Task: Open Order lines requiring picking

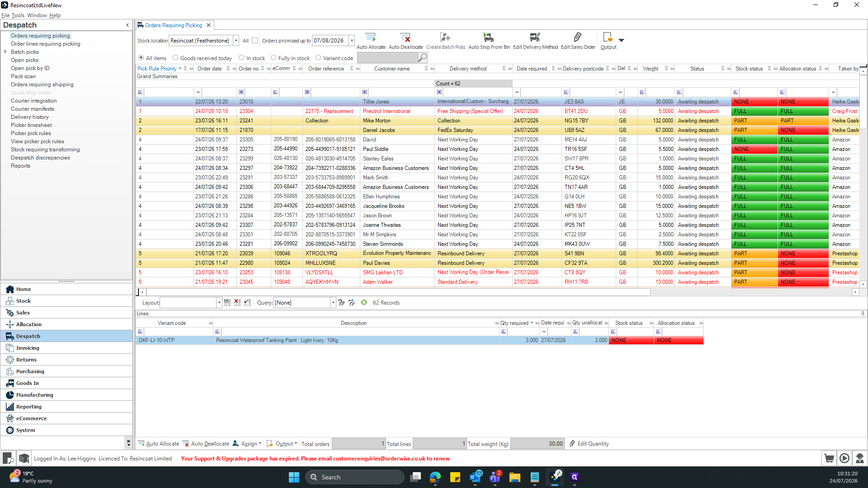Action: [46, 44]
